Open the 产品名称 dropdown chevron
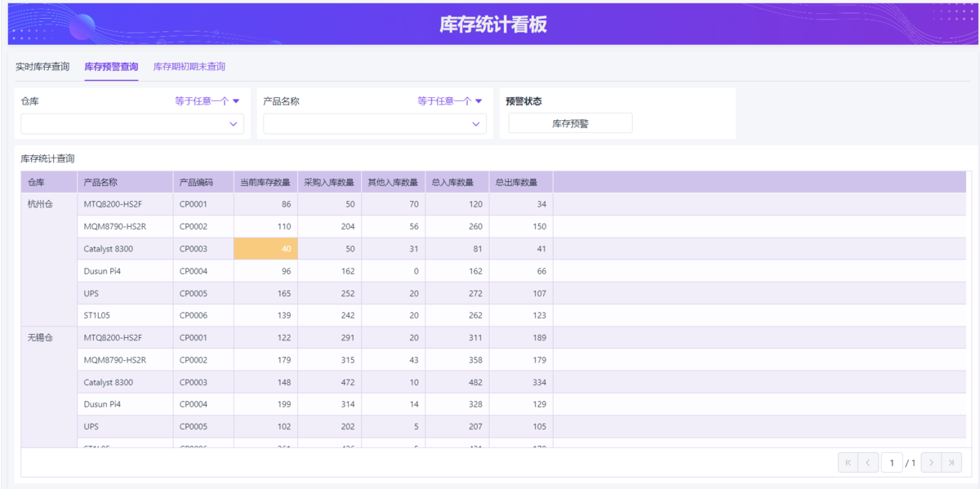Image resolution: width=980 pixels, height=489 pixels. 475,124
